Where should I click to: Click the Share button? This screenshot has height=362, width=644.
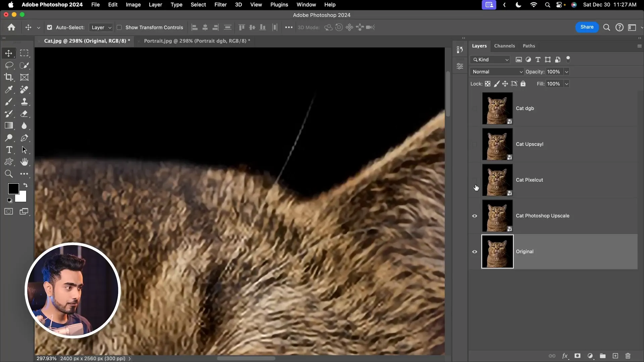point(587,27)
